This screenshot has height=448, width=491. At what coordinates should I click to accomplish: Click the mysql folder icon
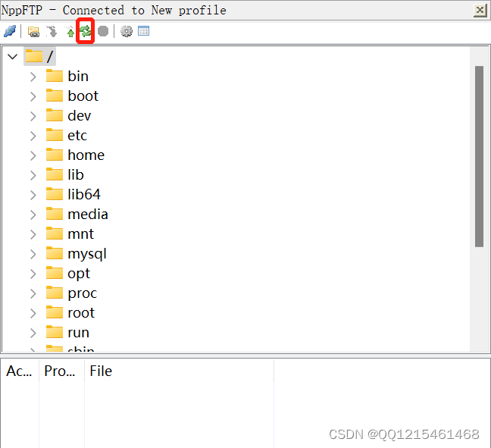point(55,253)
